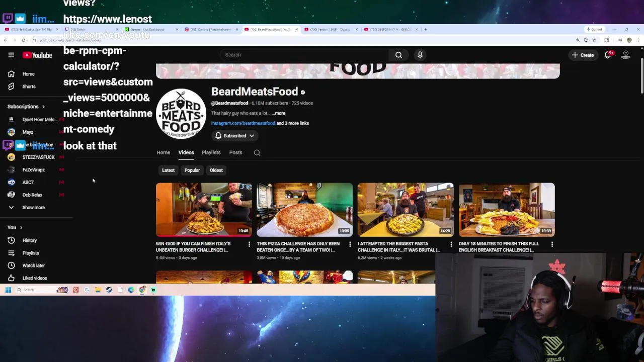Play the burger challenge video thumbnail
Image resolution: width=644 pixels, height=362 pixels.
pyautogui.click(x=204, y=210)
